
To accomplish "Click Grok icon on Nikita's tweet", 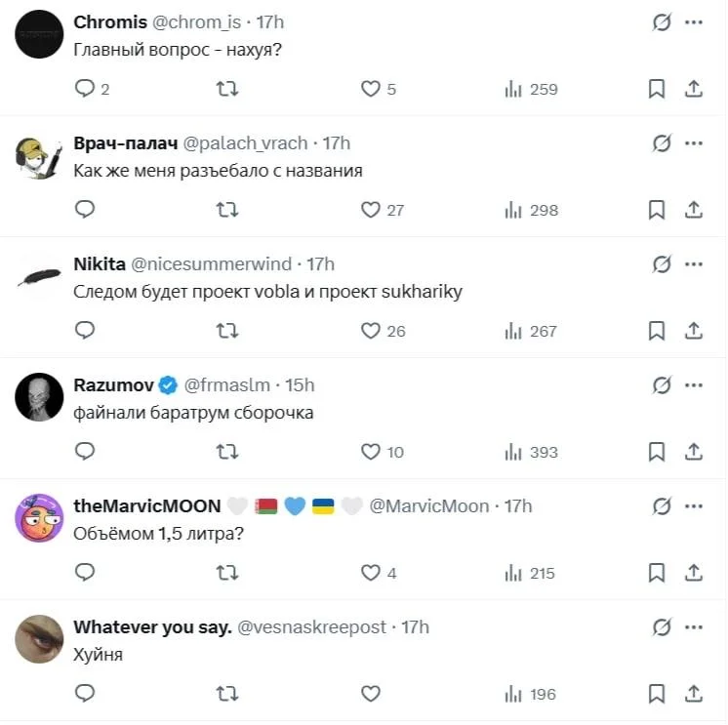I will pyautogui.click(x=662, y=263).
